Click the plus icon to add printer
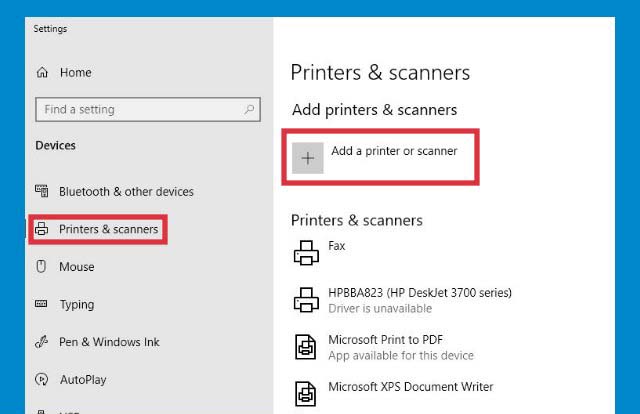Viewport: 640px width, 414px height. [x=308, y=158]
